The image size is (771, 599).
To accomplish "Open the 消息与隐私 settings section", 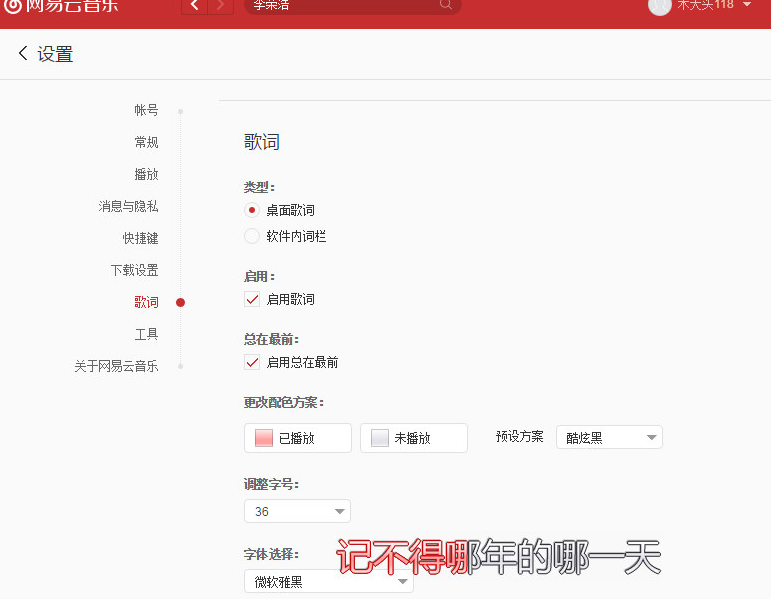I will point(128,206).
